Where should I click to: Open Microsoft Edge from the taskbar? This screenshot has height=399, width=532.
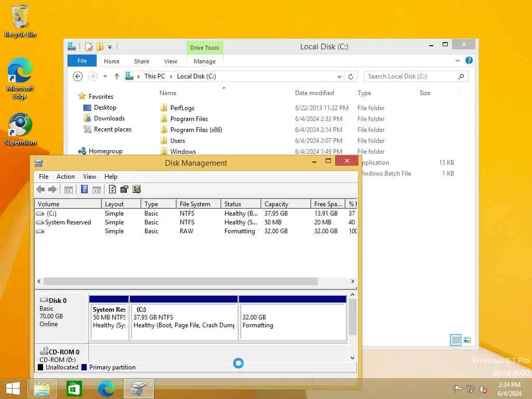point(106,389)
